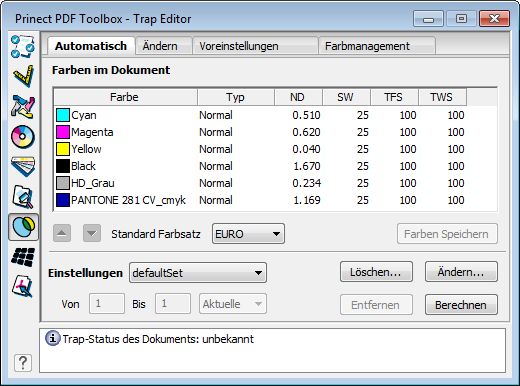Screen dimensions: 520x386
Task: Click the TFS column header
Action: [394, 97]
